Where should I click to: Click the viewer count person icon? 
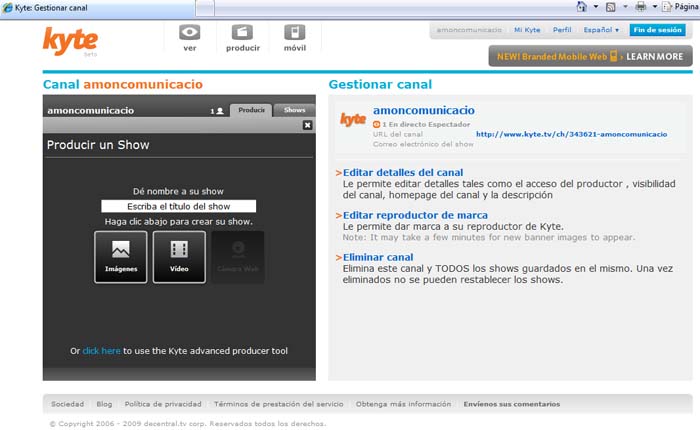click(x=220, y=111)
